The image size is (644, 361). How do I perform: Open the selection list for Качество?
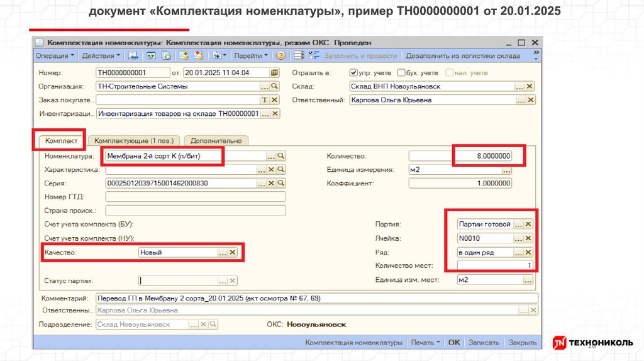click(223, 252)
